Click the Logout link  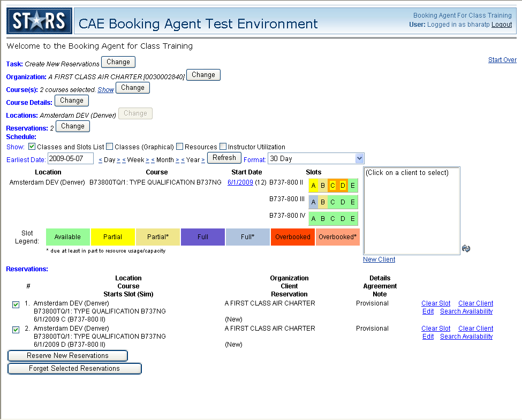[x=502, y=25]
